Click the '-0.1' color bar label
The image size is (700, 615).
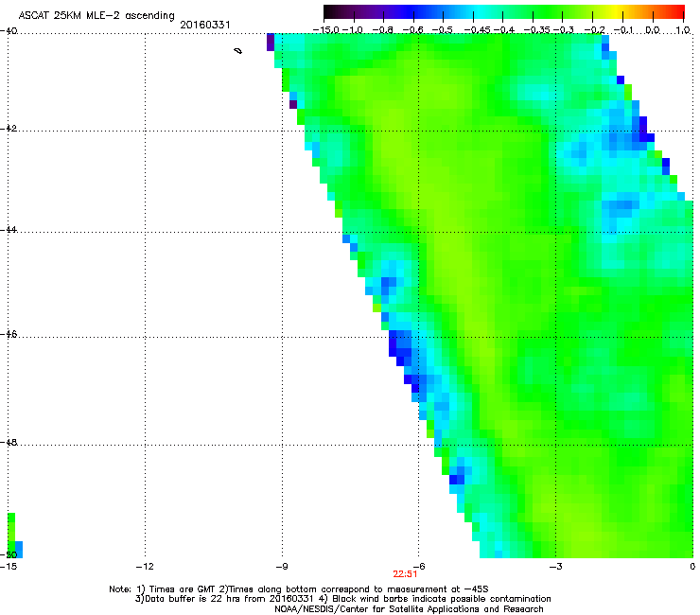623,30
